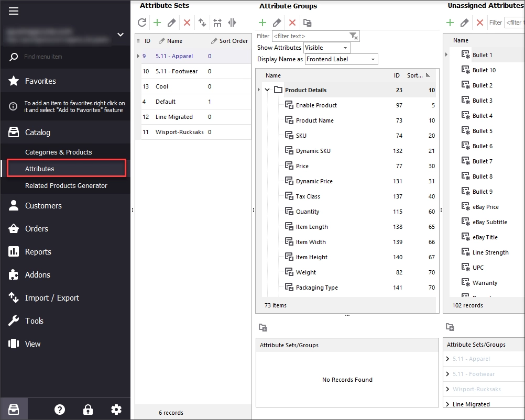The width and height of the screenshot is (525, 420).
Task: Expand the store connection dropdown chevron
Action: [121, 35]
